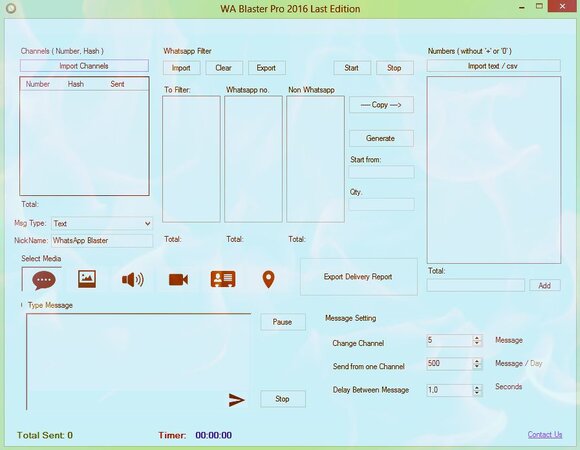Screen dimensions: 580x450
Task: Click the Start from input field
Action: tap(381, 172)
